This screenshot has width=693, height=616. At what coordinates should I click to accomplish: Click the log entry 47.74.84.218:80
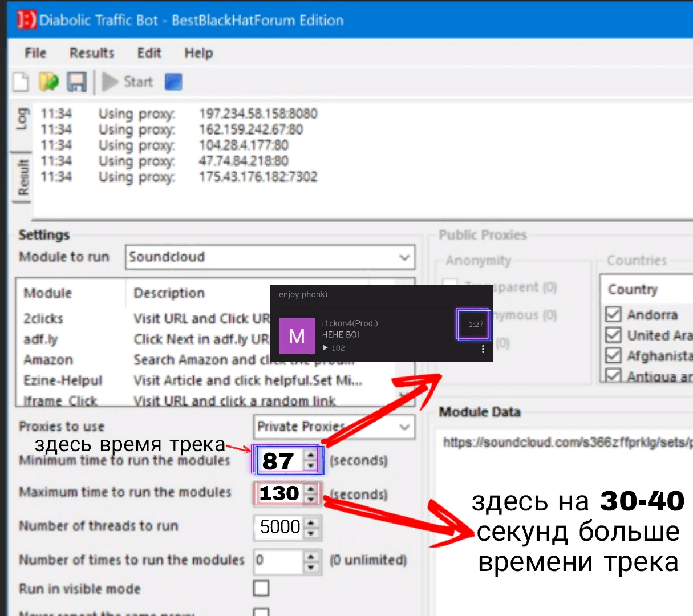tap(244, 161)
